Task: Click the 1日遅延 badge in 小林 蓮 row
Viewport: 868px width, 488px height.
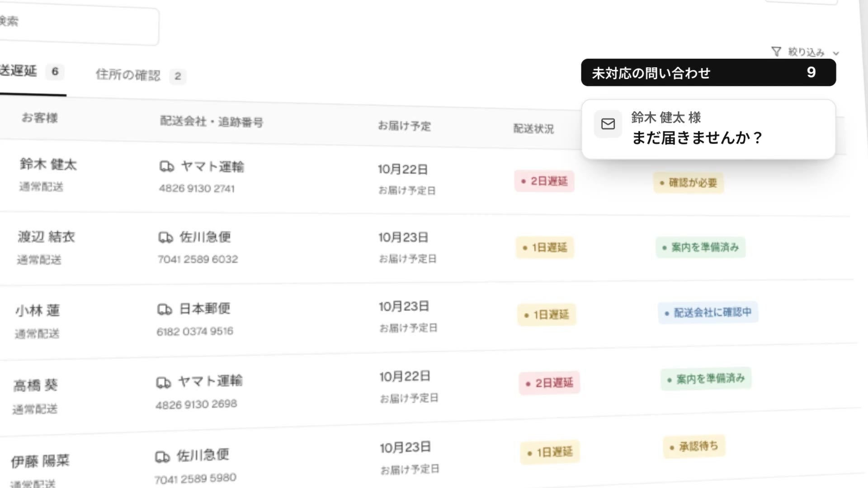Action: 547,314
